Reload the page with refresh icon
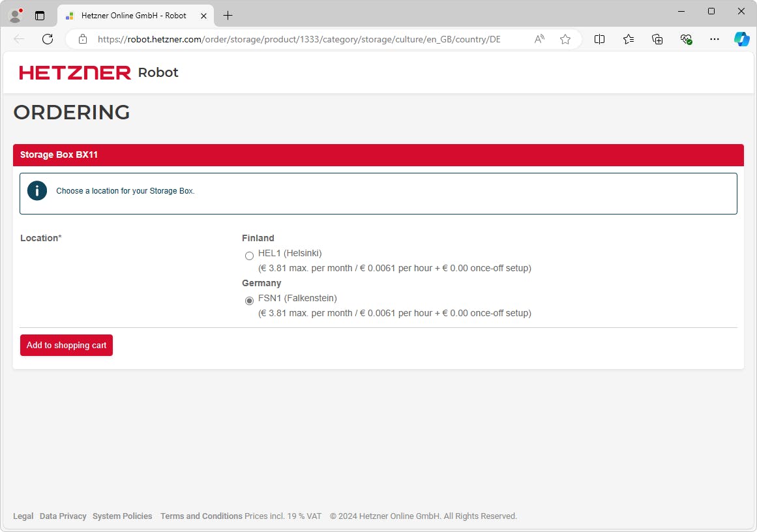Image resolution: width=757 pixels, height=532 pixels. point(48,39)
